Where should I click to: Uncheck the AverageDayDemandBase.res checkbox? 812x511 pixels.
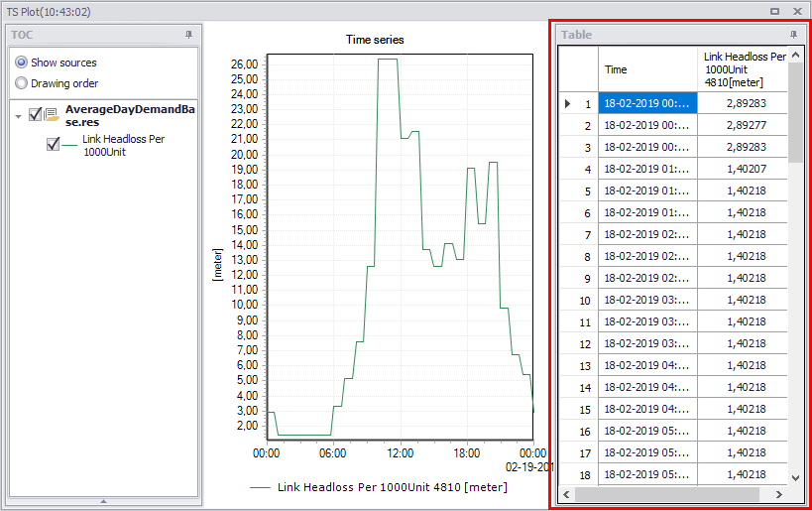[36, 114]
